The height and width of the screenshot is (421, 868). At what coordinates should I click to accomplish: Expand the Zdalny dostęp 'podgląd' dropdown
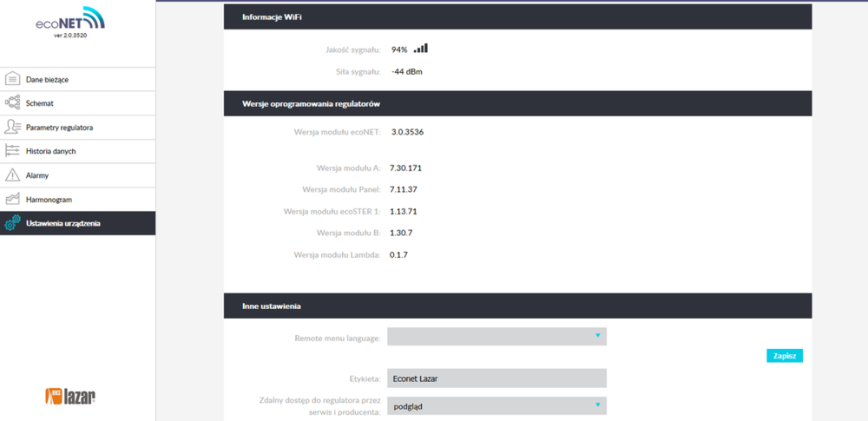click(496, 405)
